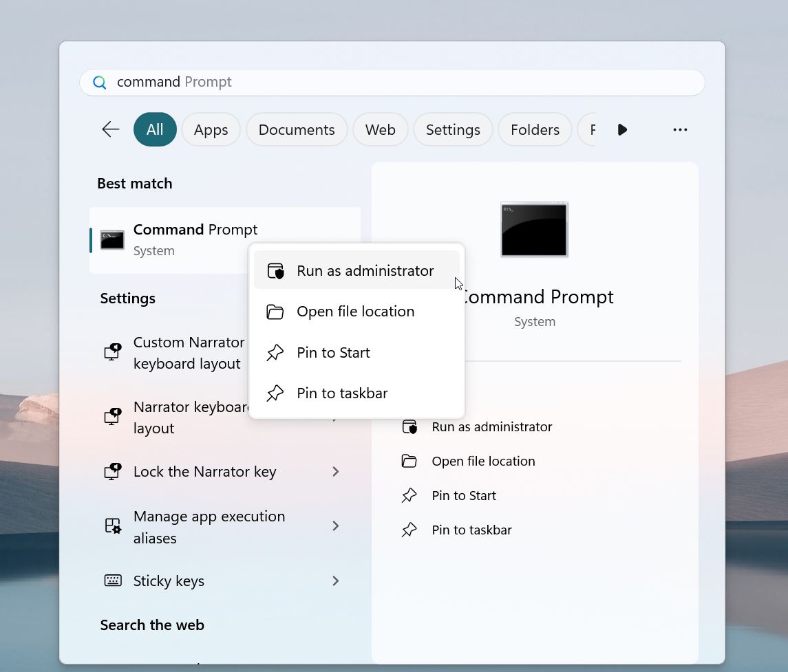
Task: Open Manage app execution aliases setting
Action: coord(224,527)
